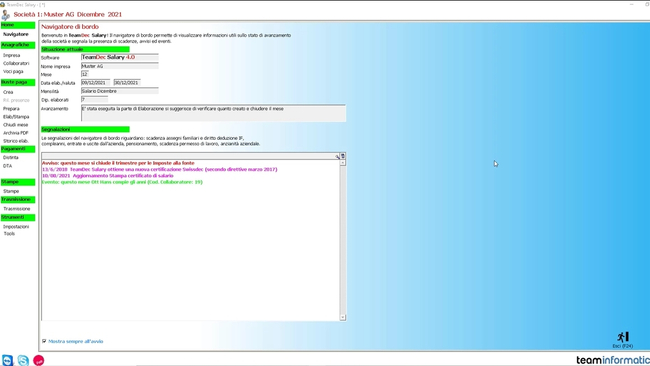Open the Skype icon in the taskbar
The width and height of the screenshot is (650, 366).
pyautogui.click(x=23, y=360)
